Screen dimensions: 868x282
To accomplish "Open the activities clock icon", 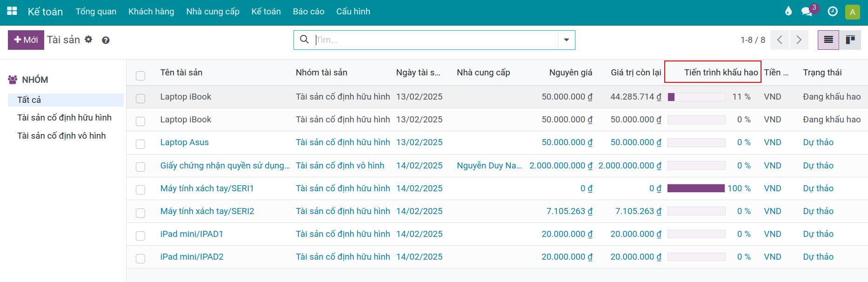I will coord(833,11).
